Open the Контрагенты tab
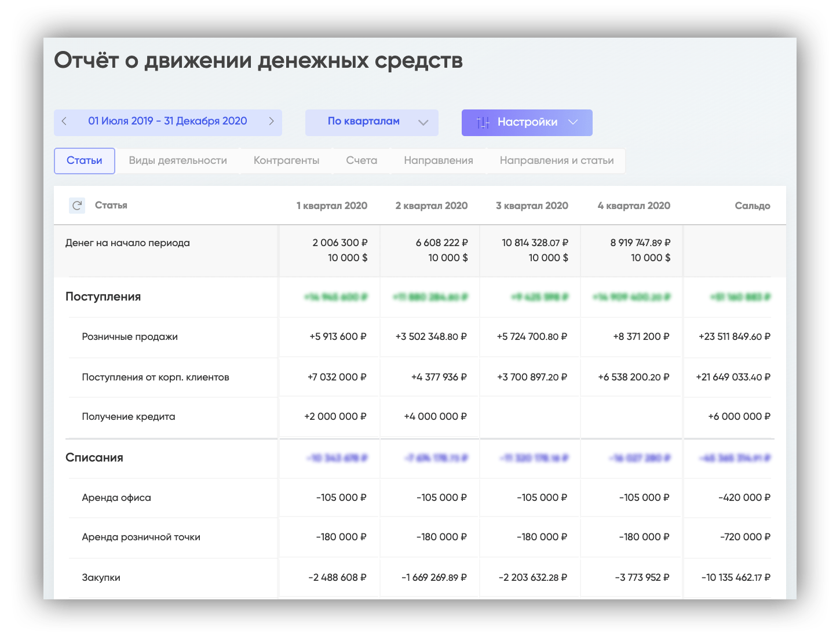Viewport: 840px width, 637px height. pos(286,161)
